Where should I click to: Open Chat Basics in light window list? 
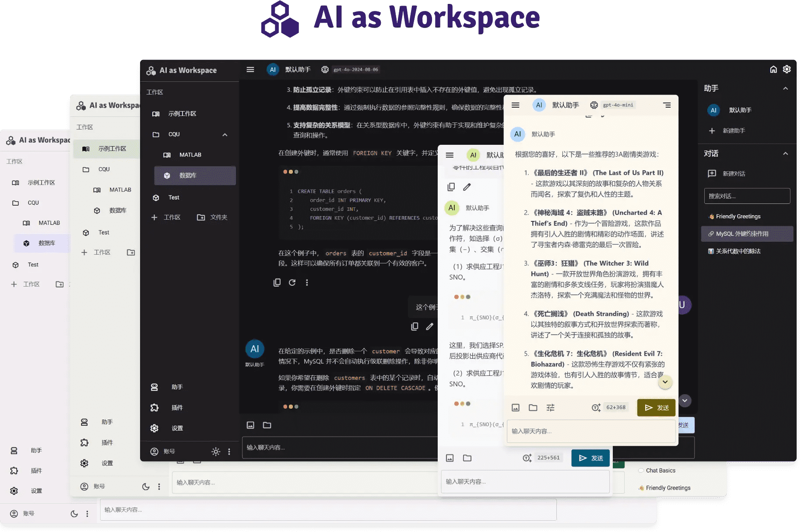(660, 471)
